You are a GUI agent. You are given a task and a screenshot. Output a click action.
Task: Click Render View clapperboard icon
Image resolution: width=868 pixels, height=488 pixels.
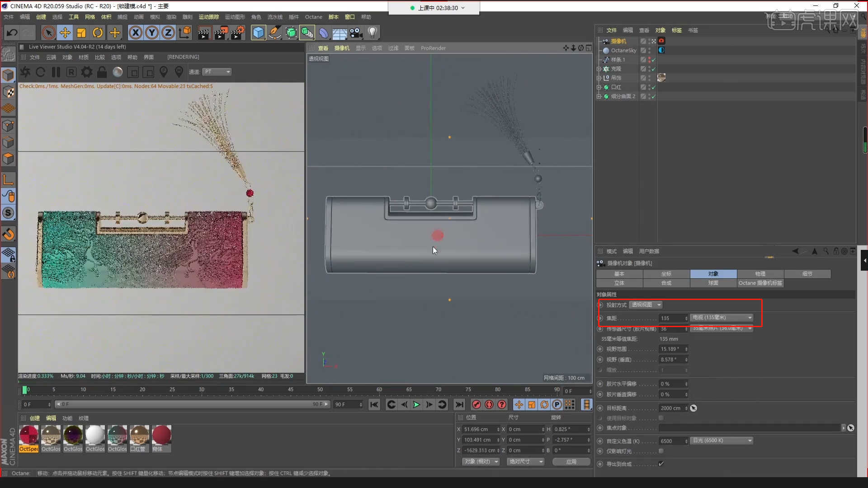[x=204, y=33]
